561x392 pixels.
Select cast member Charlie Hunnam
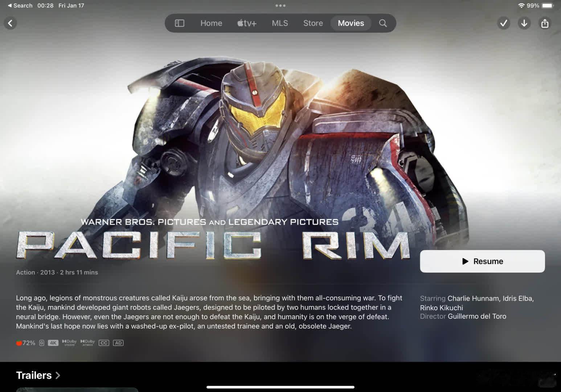coord(473,298)
